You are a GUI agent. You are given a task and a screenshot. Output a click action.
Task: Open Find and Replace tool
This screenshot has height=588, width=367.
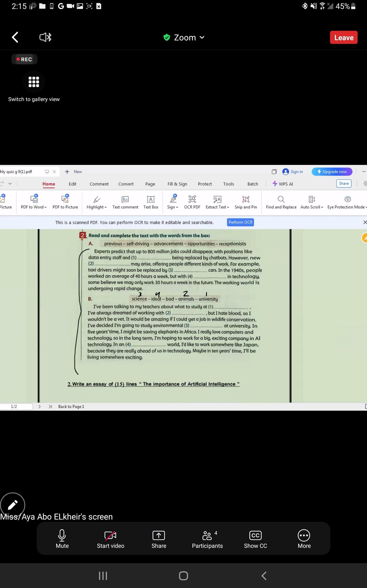click(281, 202)
